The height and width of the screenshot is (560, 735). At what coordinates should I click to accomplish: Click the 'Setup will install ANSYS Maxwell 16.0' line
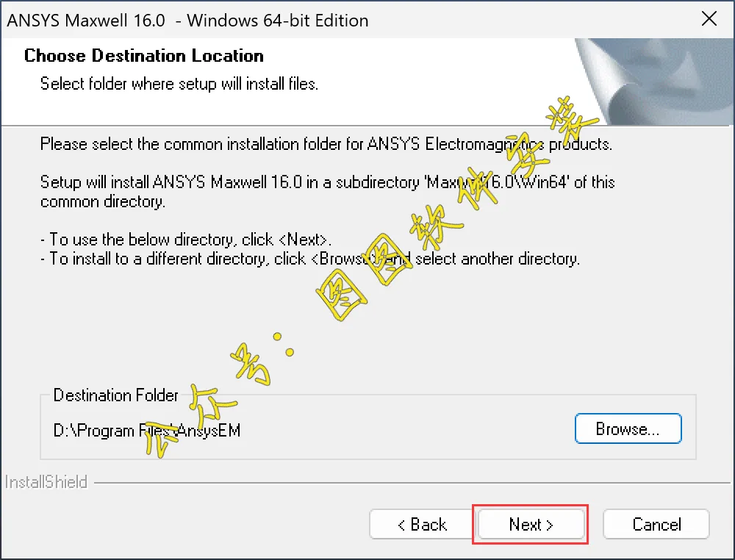[x=327, y=182]
